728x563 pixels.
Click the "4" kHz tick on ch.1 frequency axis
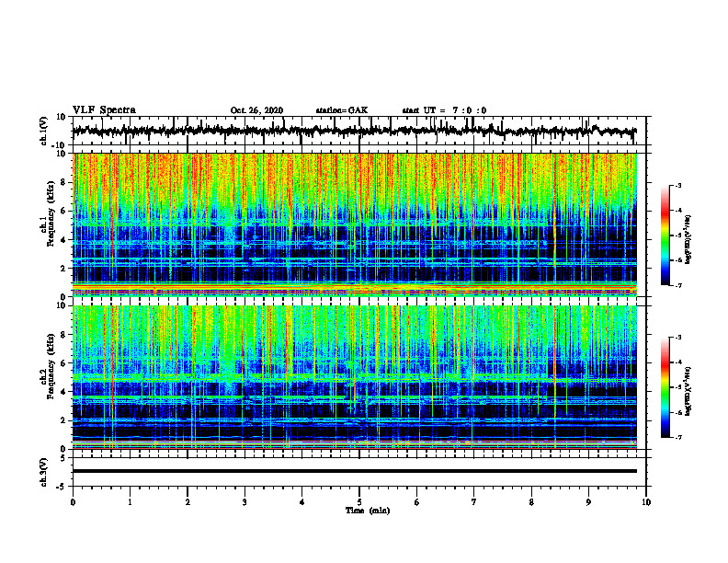click(x=63, y=240)
